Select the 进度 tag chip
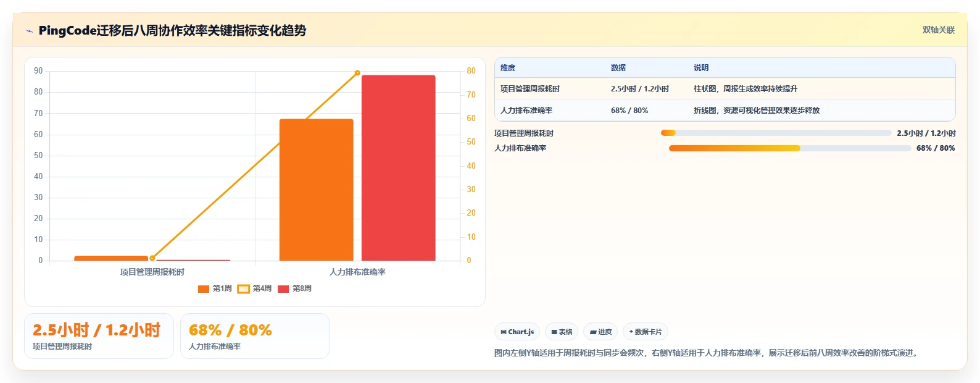980x383 pixels. coord(600,332)
